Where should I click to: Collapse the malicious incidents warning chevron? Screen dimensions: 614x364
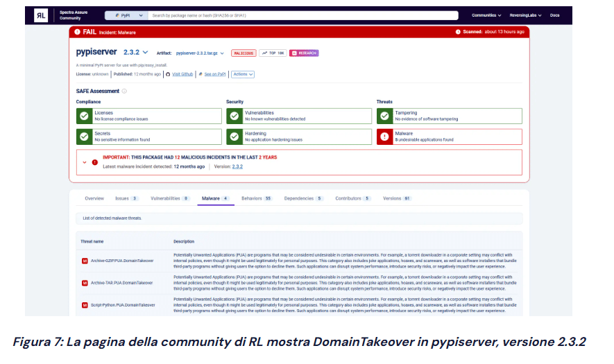(84, 162)
